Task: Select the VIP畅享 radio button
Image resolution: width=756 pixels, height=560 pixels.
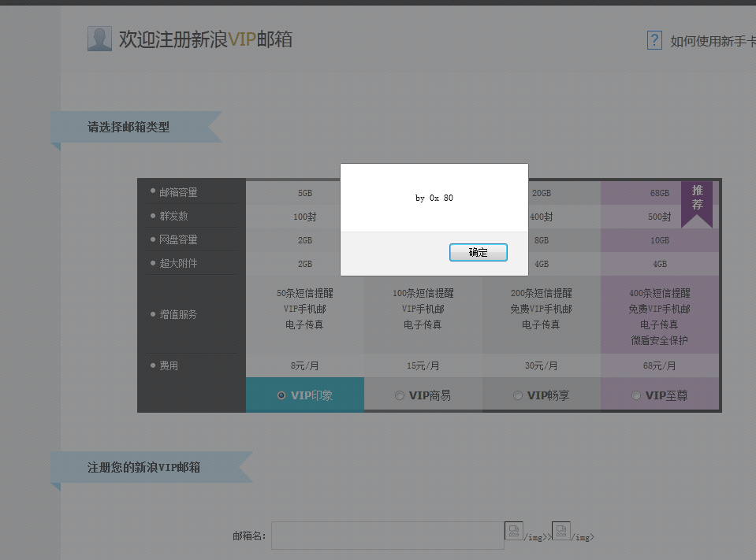Action: tap(517, 395)
